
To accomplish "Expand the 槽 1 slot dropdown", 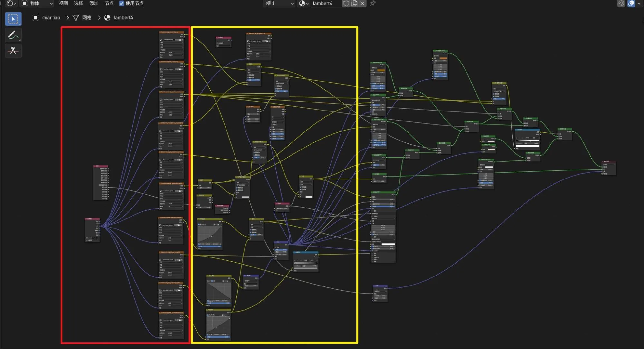I will click(x=279, y=4).
